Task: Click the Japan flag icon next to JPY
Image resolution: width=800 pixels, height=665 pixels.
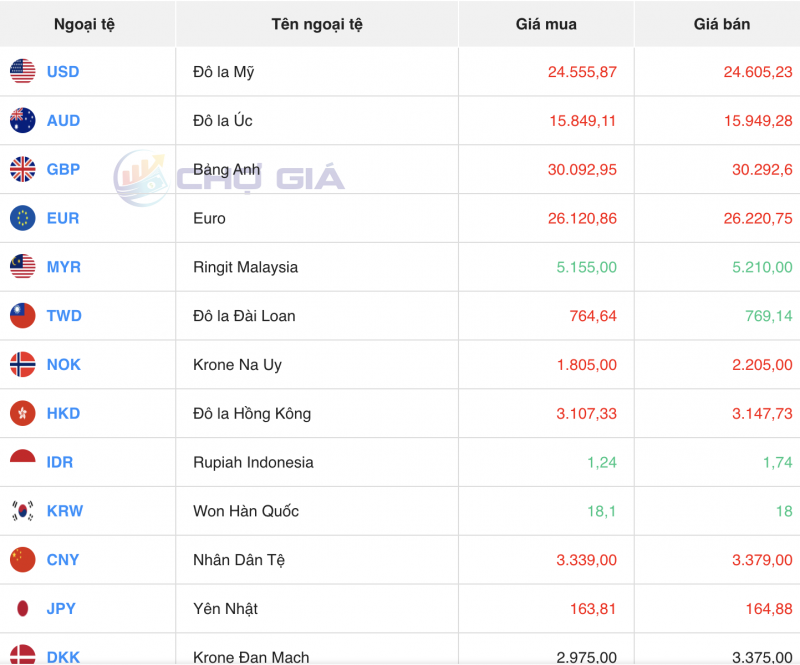Action: click(x=21, y=608)
